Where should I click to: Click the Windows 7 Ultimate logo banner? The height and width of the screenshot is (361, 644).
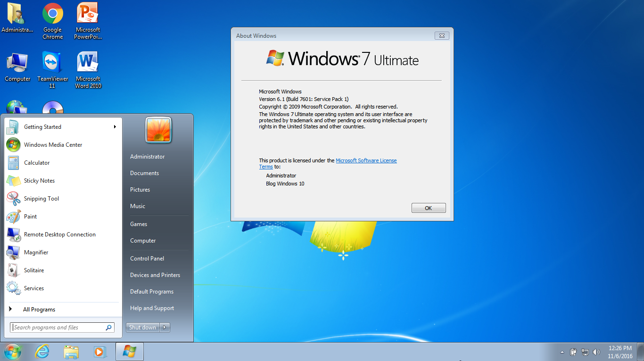(x=342, y=59)
